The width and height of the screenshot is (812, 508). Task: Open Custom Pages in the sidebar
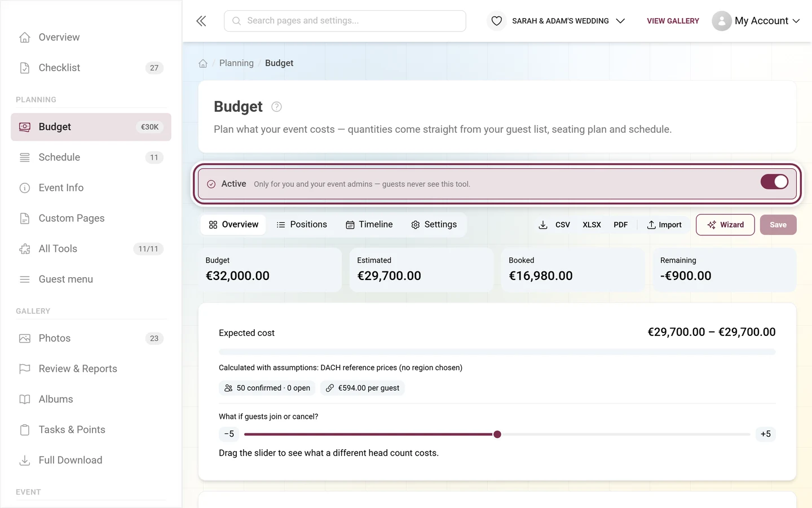click(91, 218)
